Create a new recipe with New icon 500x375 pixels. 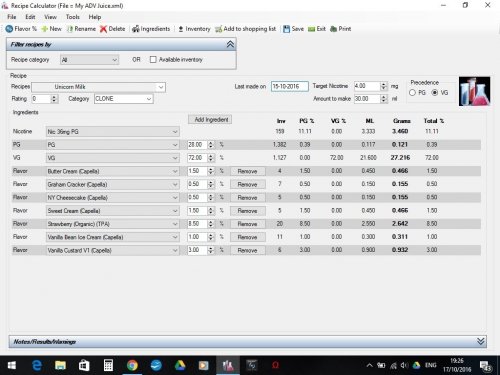44,29
